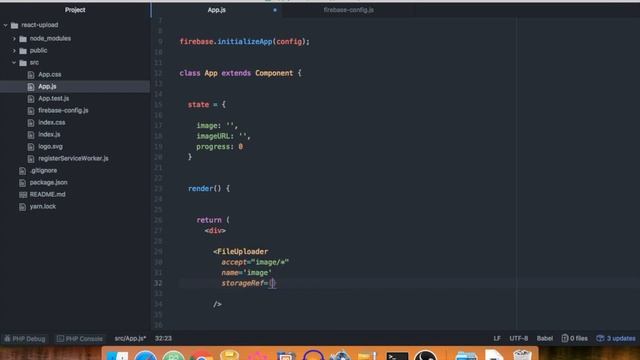
Task: Click the 0 files status text
Action: coord(579,338)
